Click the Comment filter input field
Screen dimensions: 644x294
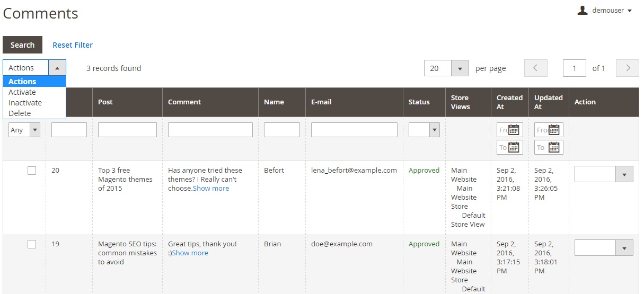(210, 130)
